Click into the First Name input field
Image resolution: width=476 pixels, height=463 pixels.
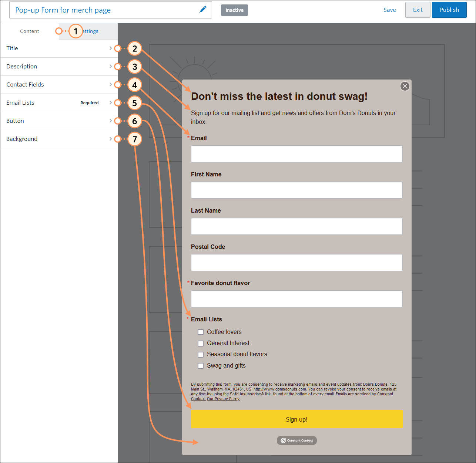[297, 190]
